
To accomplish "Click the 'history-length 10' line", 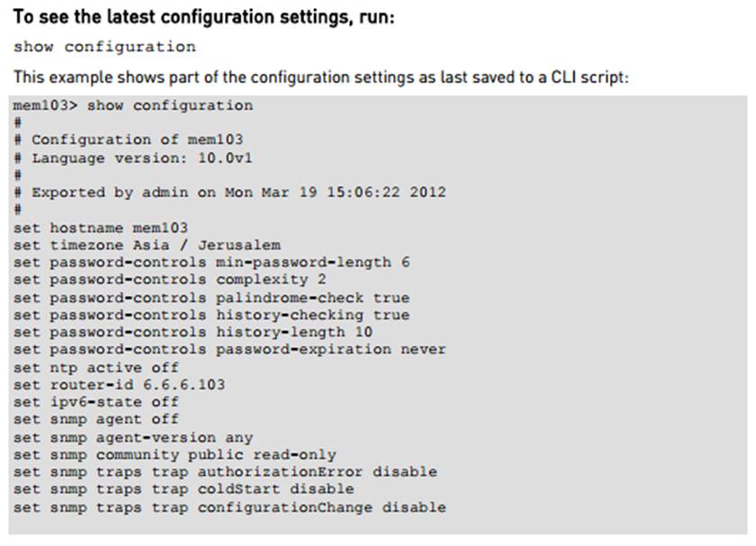I will (x=193, y=333).
